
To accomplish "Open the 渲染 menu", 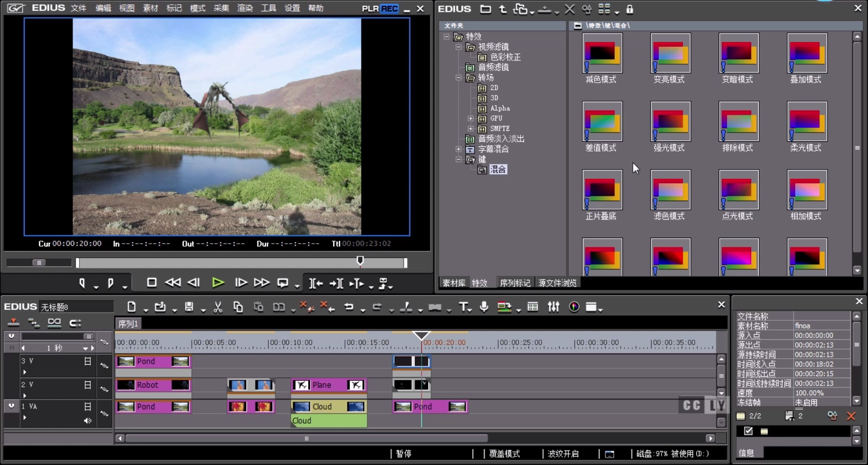I will coord(245,8).
